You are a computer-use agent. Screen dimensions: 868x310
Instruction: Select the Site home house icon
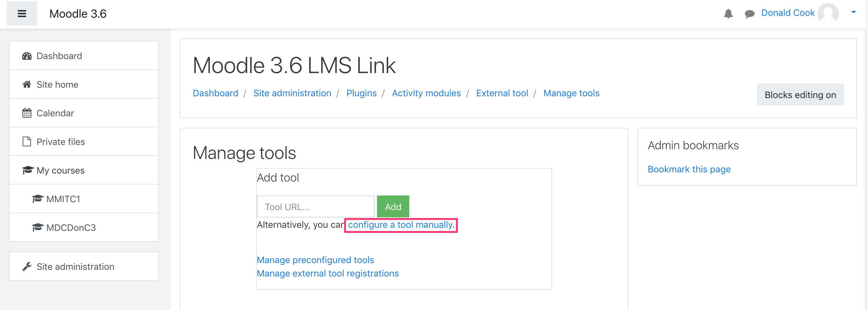(27, 84)
